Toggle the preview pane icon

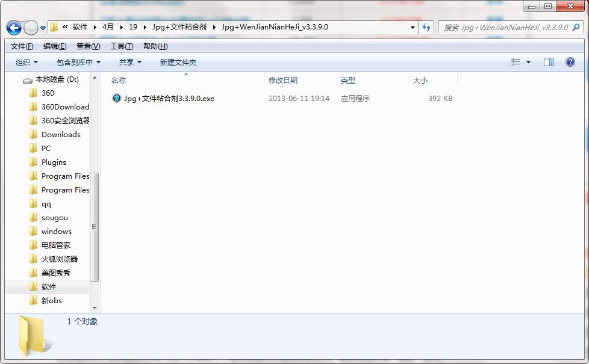(x=549, y=62)
